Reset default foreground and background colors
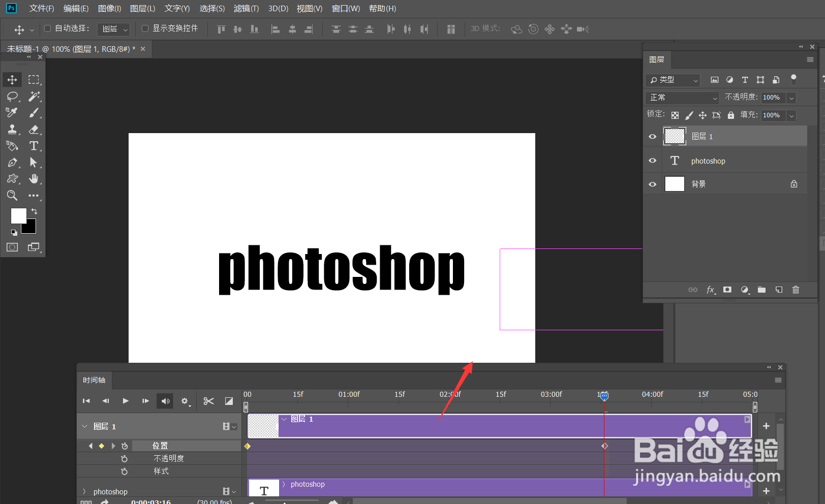 (14, 232)
